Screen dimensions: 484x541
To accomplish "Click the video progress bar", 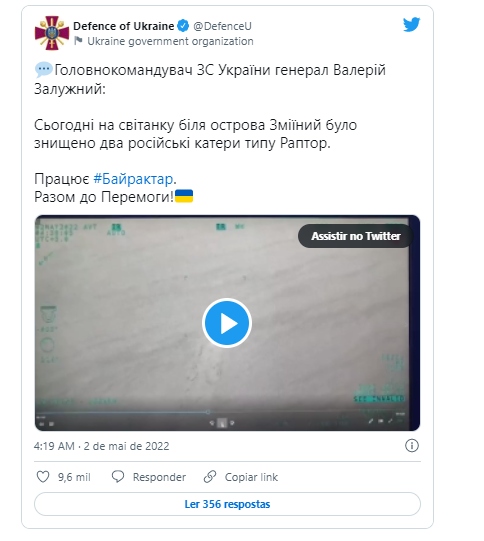I will click(x=221, y=412).
